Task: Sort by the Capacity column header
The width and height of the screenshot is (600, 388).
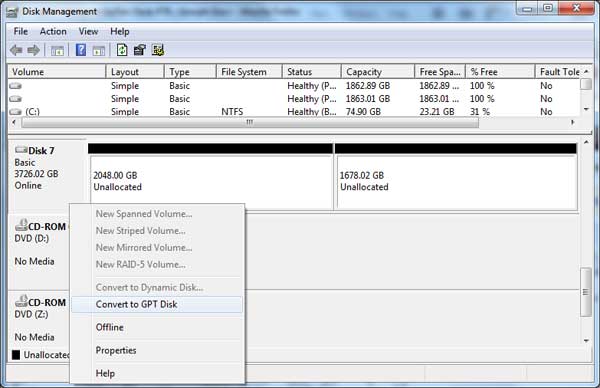Action: click(378, 72)
